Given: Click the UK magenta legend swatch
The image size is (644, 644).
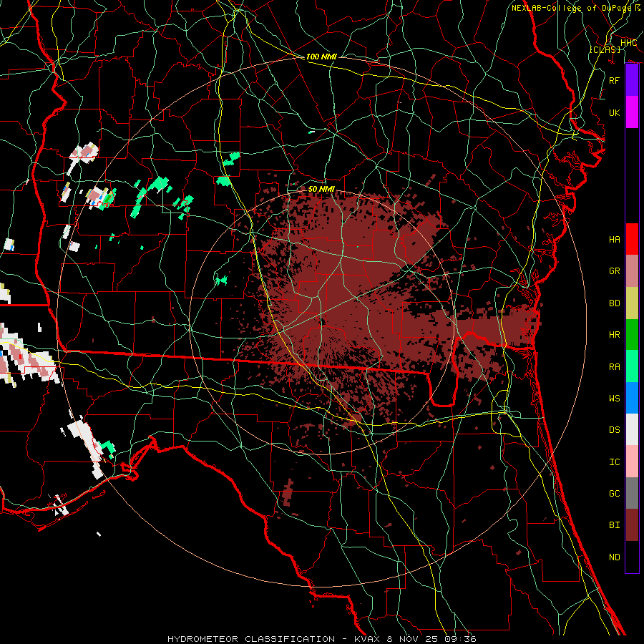Looking at the screenshot, I should click(x=632, y=112).
